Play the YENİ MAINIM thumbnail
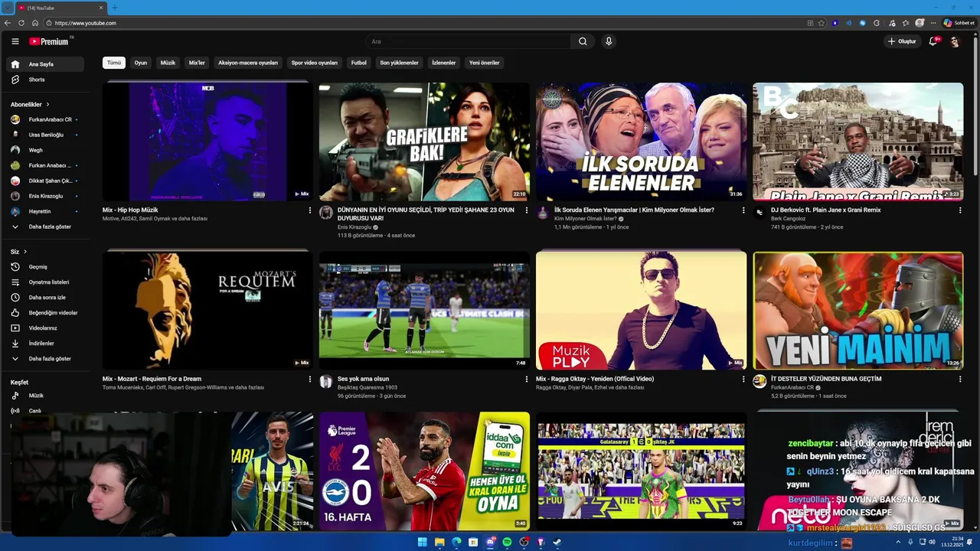This screenshot has height=551, width=980. pos(858,311)
